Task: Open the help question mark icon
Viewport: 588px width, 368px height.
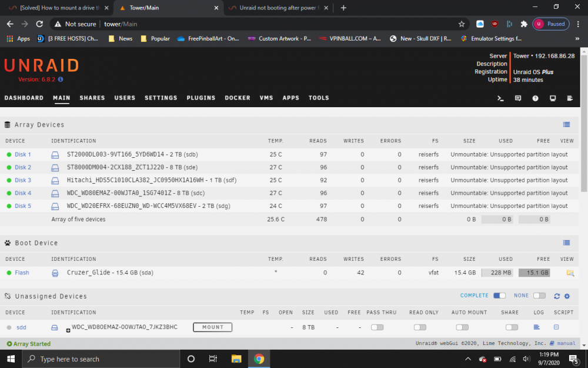Action: point(535,98)
